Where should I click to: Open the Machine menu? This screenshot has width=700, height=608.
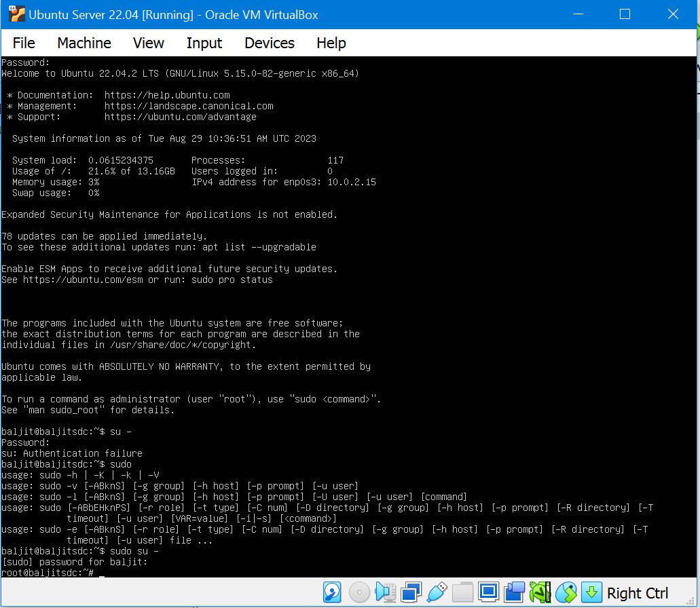click(x=84, y=43)
